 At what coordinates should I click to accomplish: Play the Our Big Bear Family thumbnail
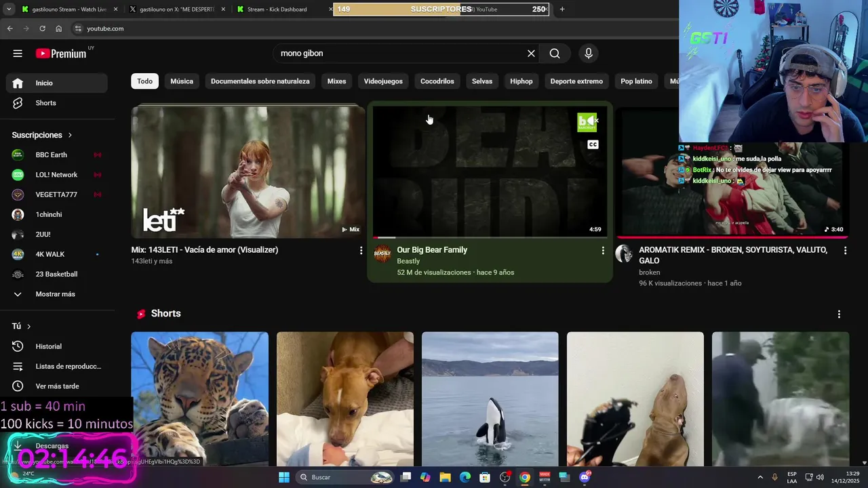coord(490,171)
